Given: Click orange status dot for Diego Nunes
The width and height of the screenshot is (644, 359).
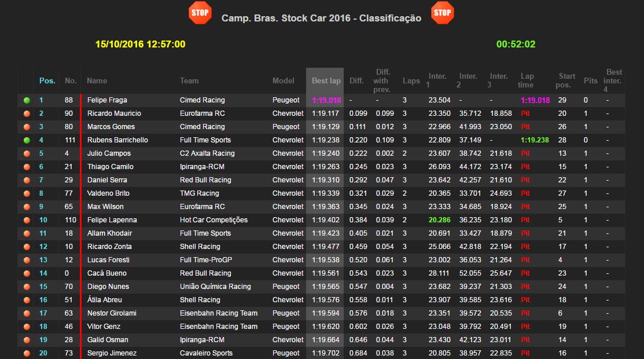Looking at the screenshot, I should (27, 287).
